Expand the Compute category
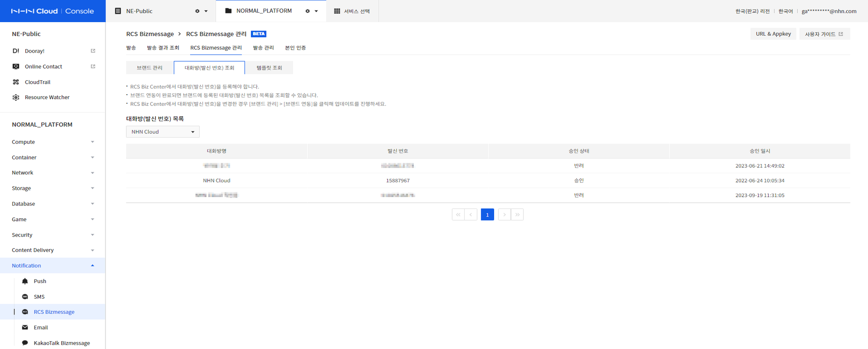868x349 pixels. pyautogui.click(x=53, y=142)
